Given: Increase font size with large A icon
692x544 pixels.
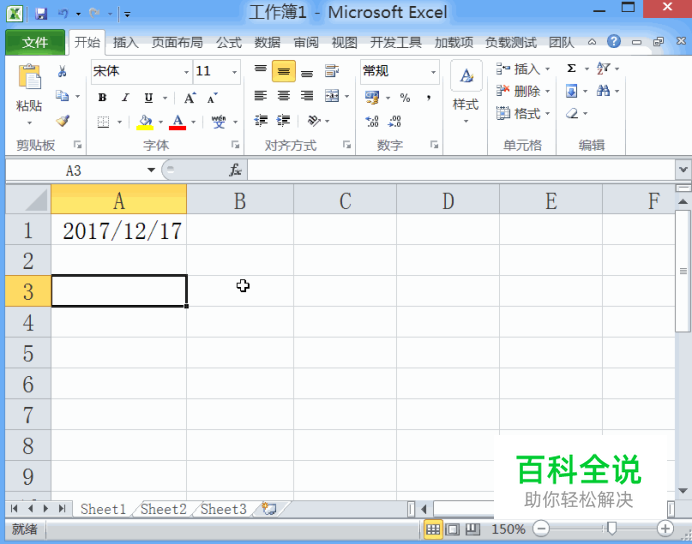Looking at the screenshot, I should tap(190, 98).
